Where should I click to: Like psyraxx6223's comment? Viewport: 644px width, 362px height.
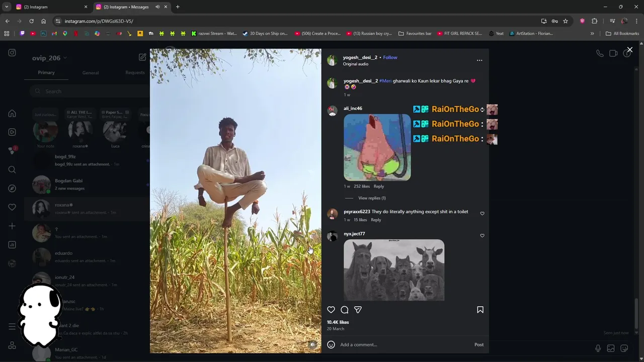[x=482, y=214]
